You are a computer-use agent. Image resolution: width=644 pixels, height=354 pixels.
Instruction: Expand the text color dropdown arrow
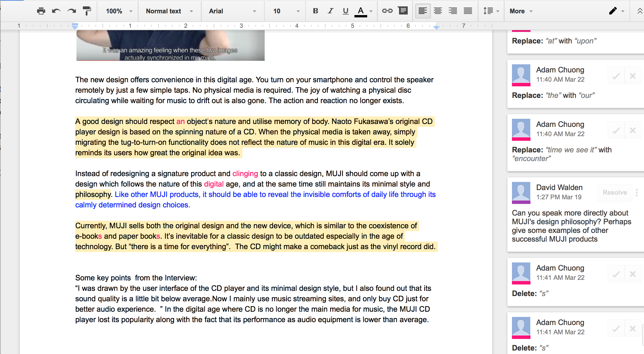coord(371,11)
